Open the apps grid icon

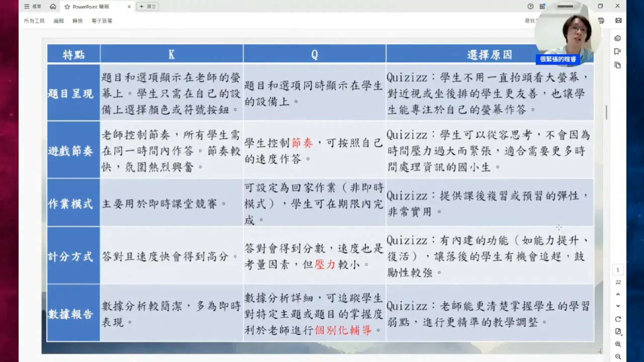tap(542, 7)
